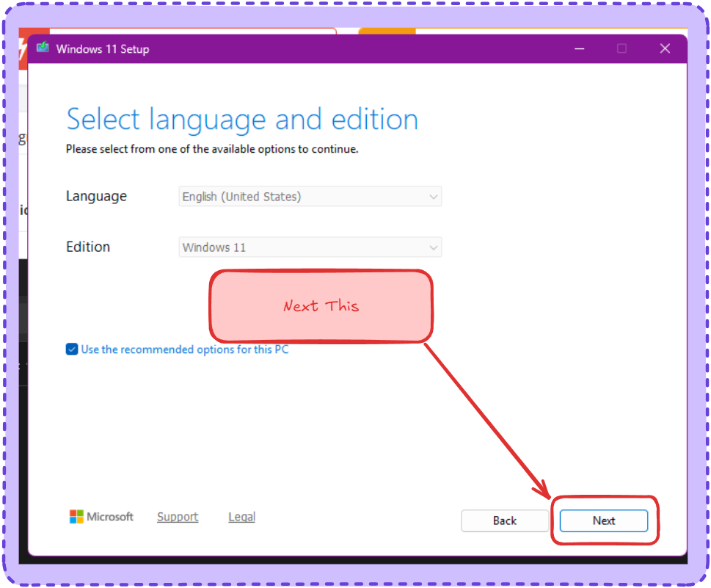Screen dimensions: 711x588
Task: Click the Microsoft logo
Action: (x=101, y=516)
